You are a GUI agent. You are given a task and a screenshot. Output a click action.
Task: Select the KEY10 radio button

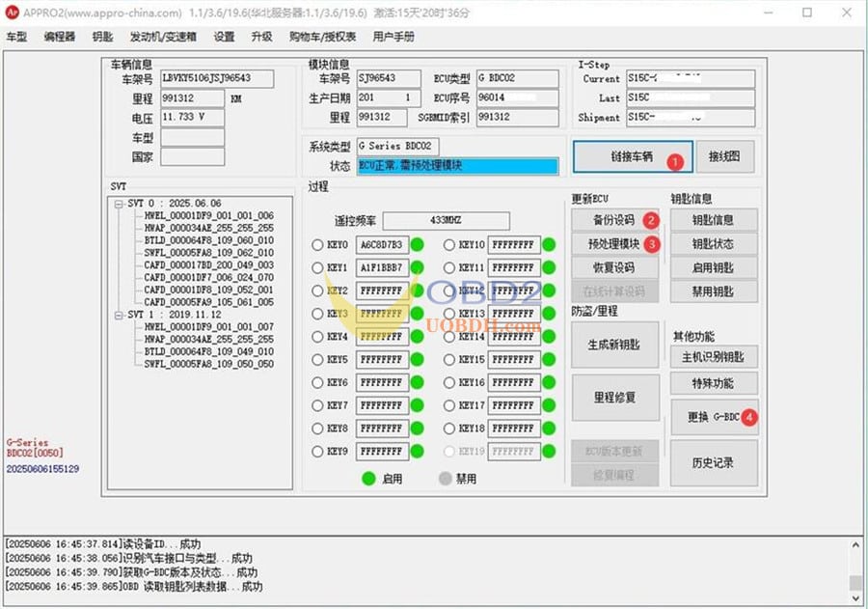(x=448, y=244)
